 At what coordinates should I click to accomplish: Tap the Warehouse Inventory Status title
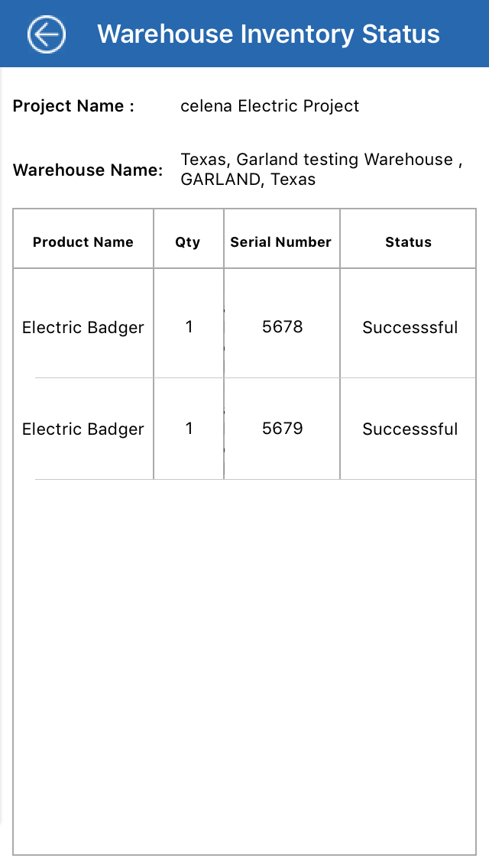[x=268, y=34]
